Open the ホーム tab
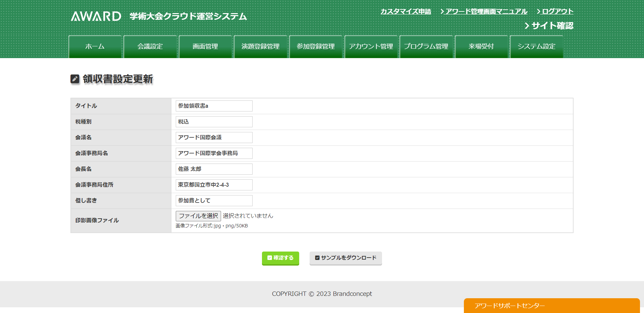Screen dimensions: 644x313 (95, 47)
